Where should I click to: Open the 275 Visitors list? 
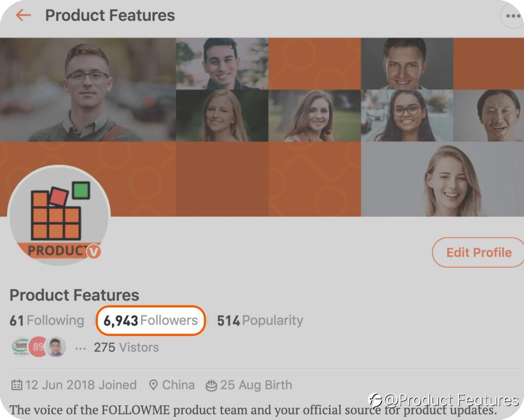pos(126,347)
